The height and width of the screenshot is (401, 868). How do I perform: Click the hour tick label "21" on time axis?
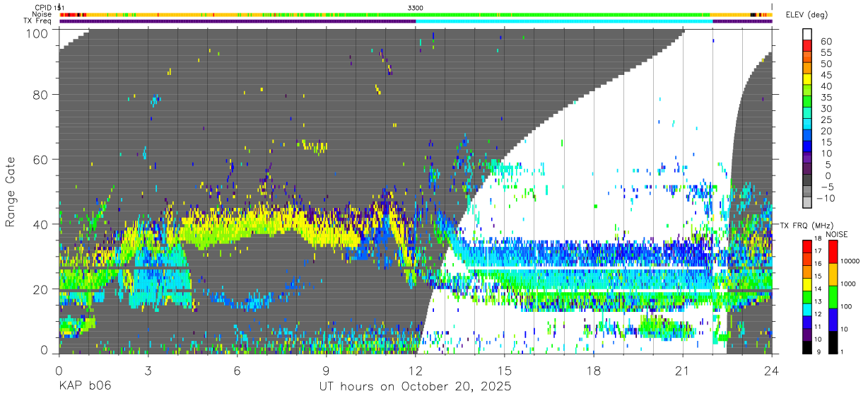(683, 370)
